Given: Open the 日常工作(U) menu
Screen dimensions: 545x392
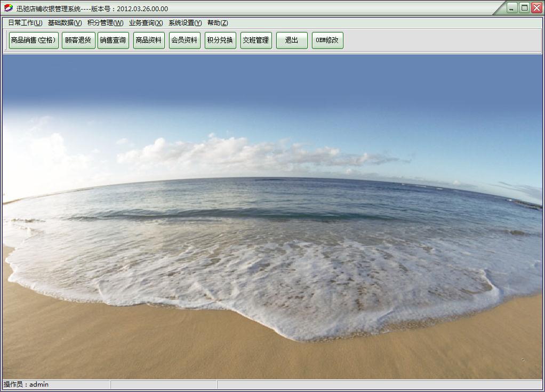Looking at the screenshot, I should (26, 23).
